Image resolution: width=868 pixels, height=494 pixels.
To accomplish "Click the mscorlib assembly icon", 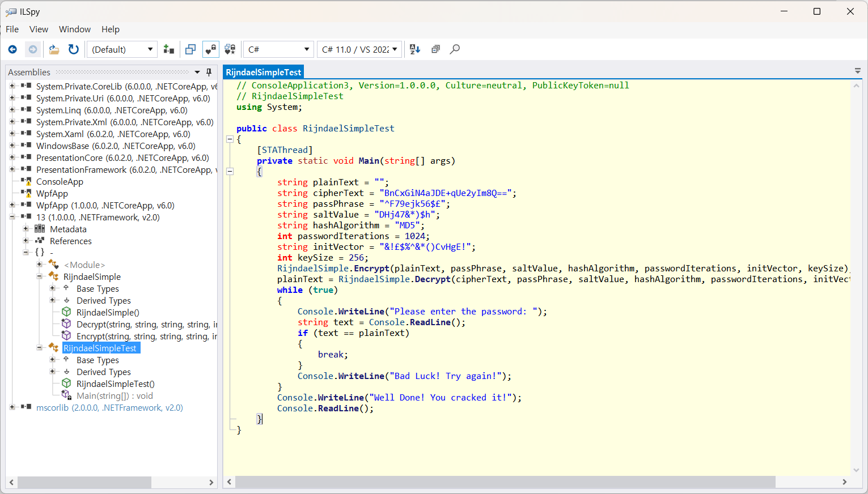I will pos(26,407).
